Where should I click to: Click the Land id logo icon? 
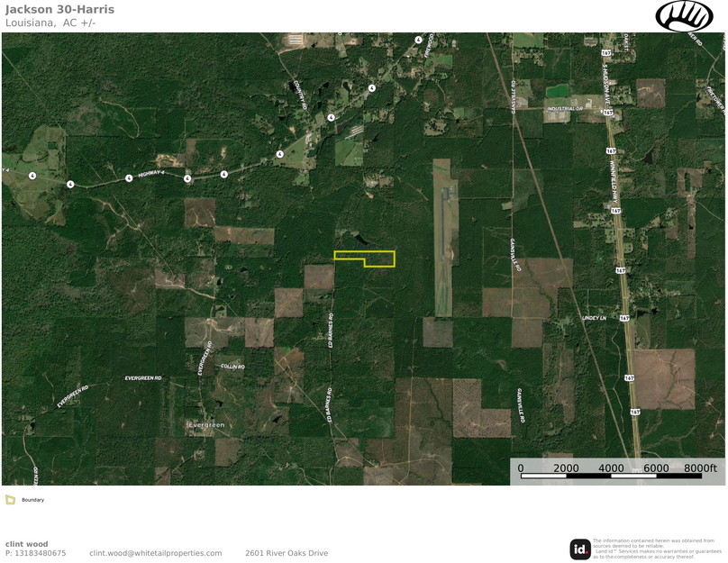pyautogui.click(x=580, y=549)
